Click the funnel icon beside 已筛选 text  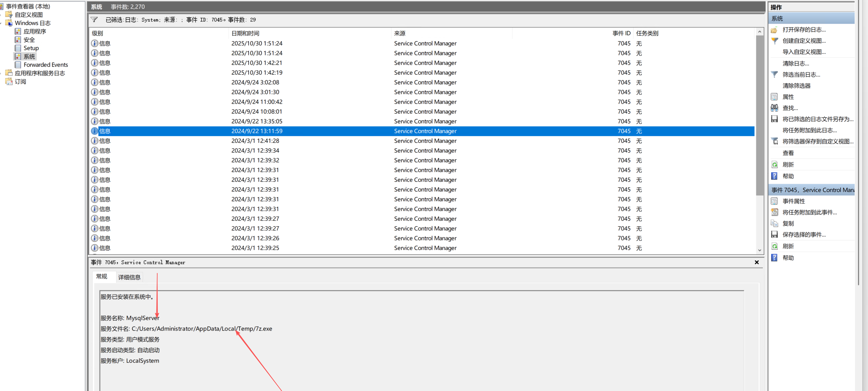(x=94, y=20)
